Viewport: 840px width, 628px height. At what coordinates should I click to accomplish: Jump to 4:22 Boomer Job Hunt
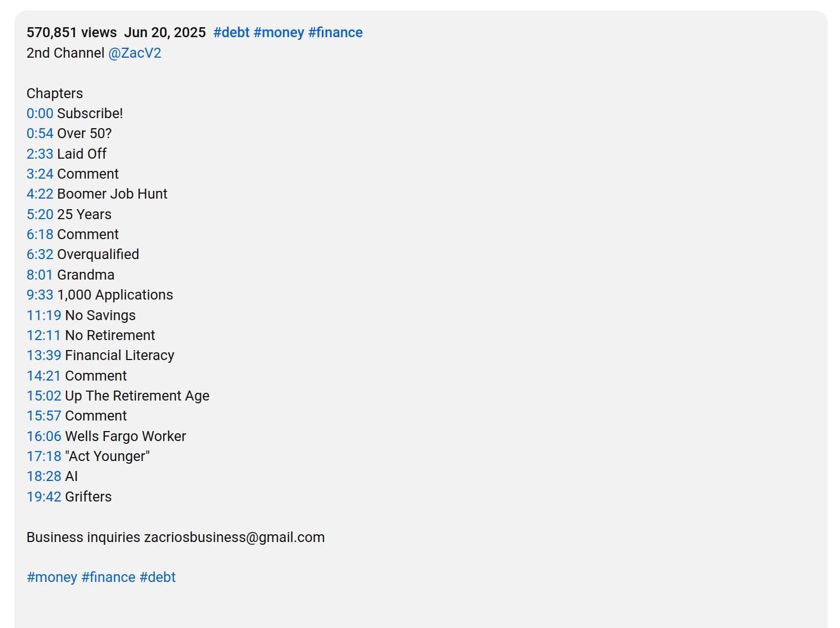click(40, 194)
